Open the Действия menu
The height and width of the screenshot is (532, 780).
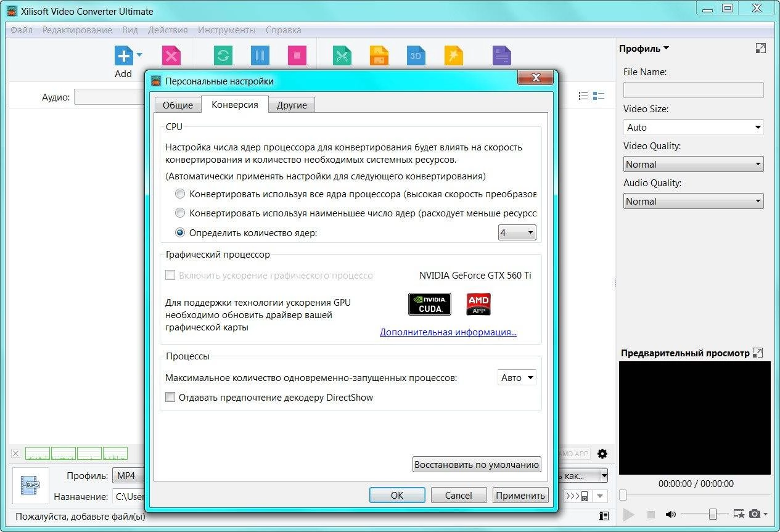(168, 30)
